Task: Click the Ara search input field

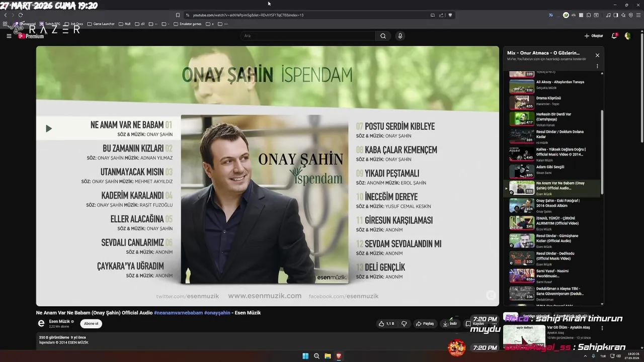Action: click(x=307, y=36)
